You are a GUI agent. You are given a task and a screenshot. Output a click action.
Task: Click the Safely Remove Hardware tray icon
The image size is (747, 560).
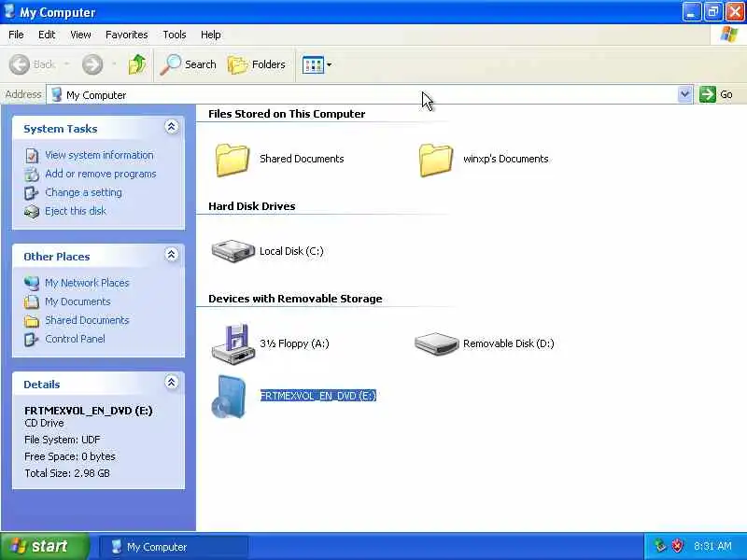(x=660, y=546)
